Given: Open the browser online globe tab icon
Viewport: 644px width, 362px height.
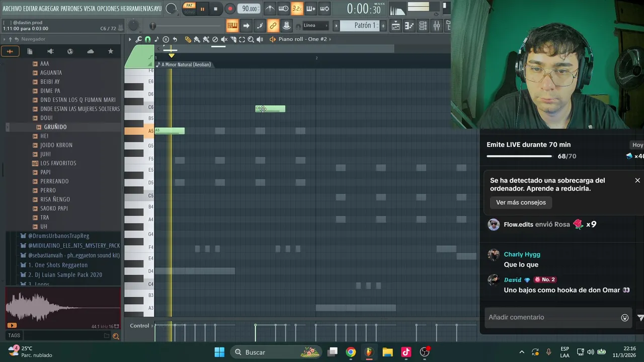Looking at the screenshot, I should [70, 51].
